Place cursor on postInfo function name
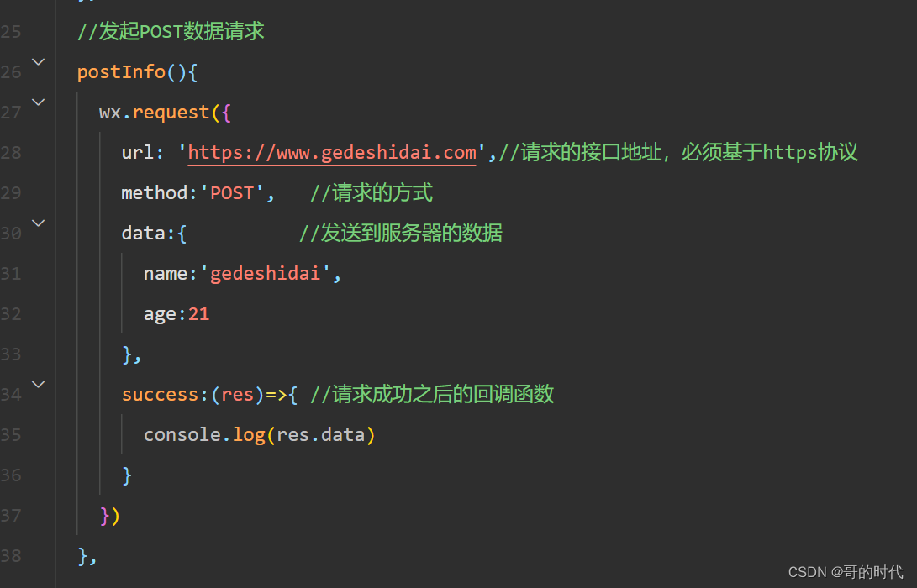Screen dimensions: 917x588 [121, 72]
